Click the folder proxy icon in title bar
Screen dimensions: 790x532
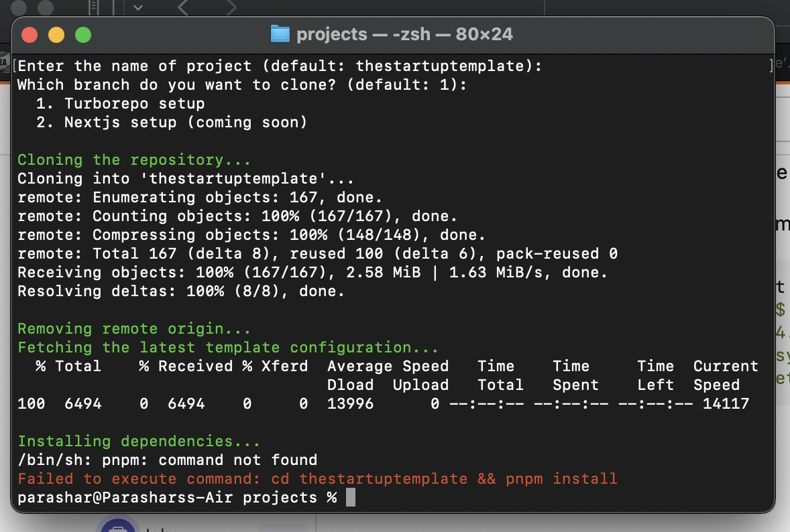pos(280,34)
